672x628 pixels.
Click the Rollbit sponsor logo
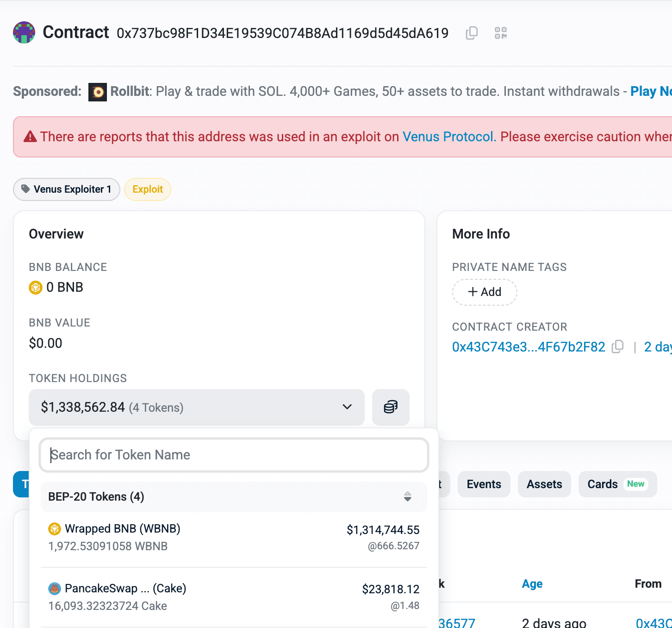[x=98, y=92]
